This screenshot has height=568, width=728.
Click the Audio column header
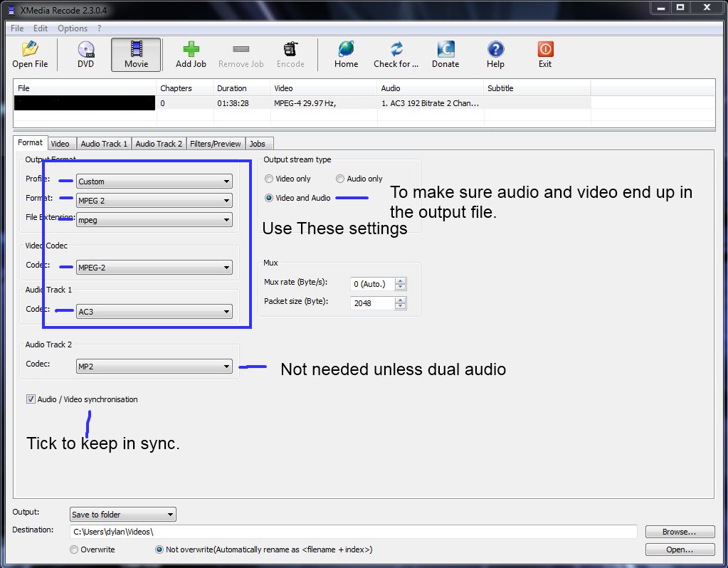[431, 88]
